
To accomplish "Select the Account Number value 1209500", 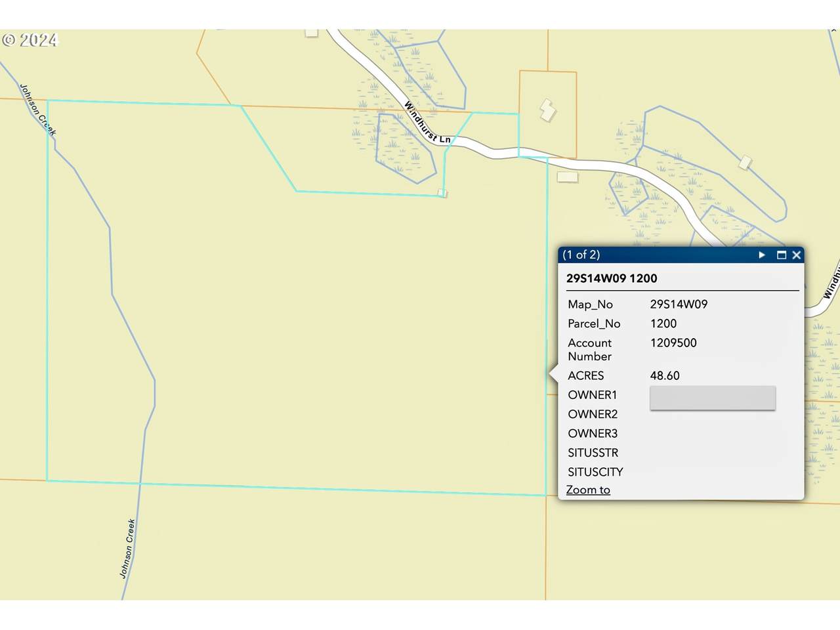I will [x=673, y=343].
